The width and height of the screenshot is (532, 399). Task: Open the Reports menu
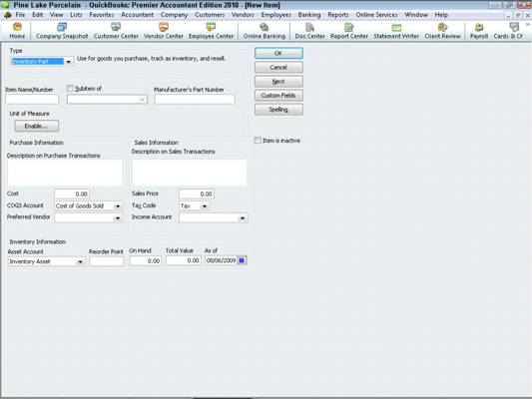tap(338, 15)
